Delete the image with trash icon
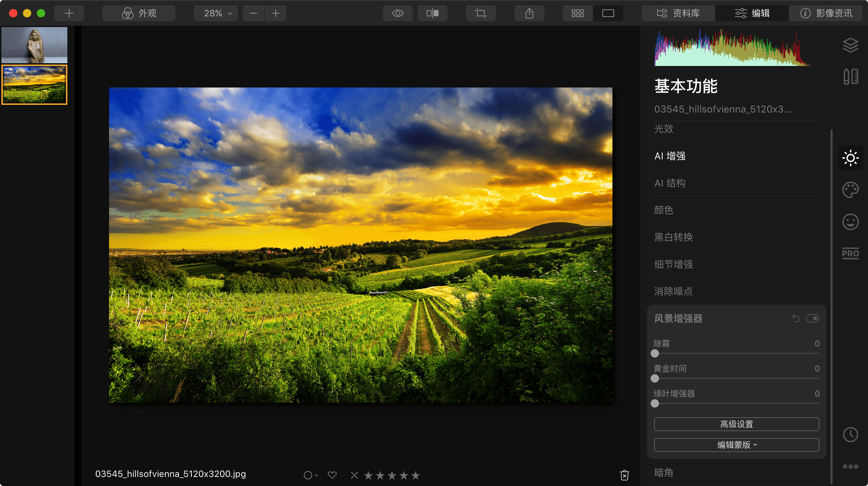 (625, 475)
